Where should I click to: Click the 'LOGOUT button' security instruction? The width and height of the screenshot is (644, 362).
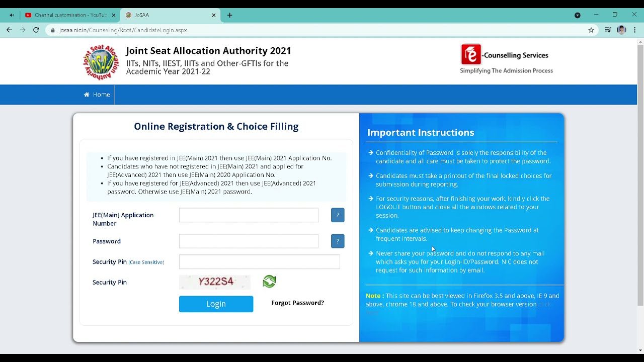coord(463,207)
